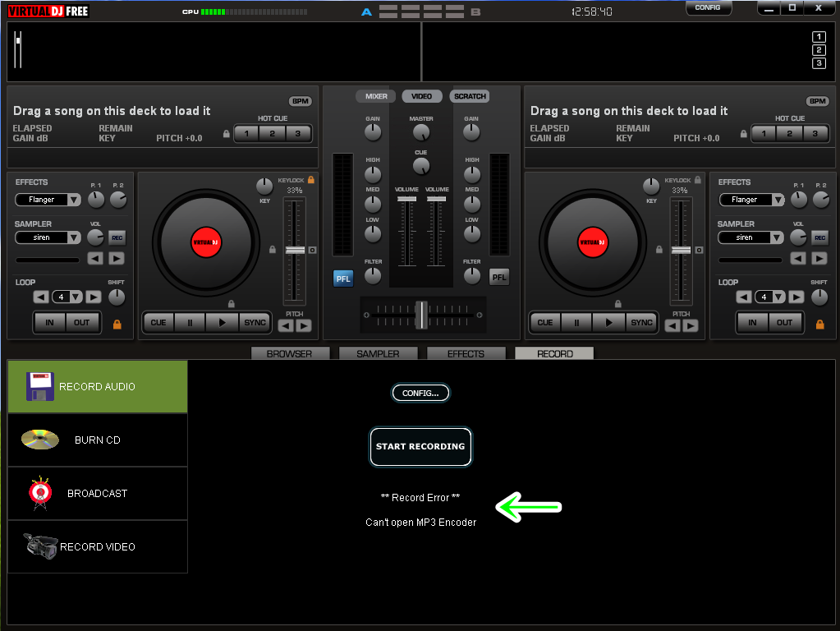The height and width of the screenshot is (631, 840).
Task: Open the top Config button
Action: 708,7
